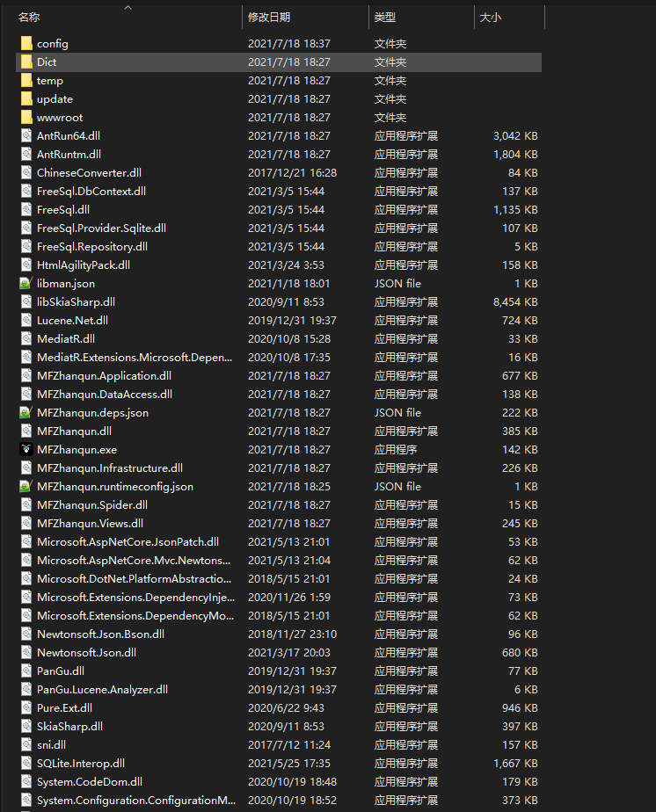
Task: Click the FreeSql.dll file icon
Action: (x=26, y=210)
